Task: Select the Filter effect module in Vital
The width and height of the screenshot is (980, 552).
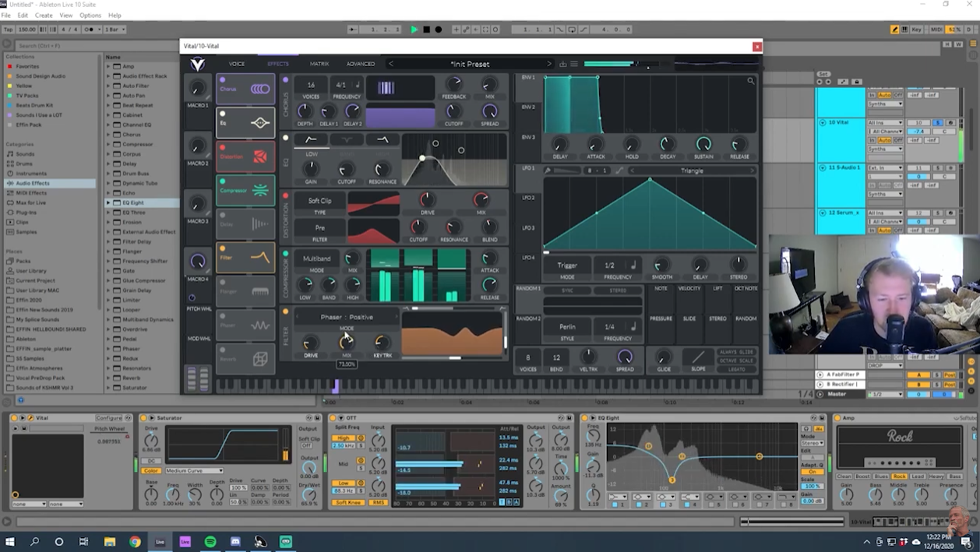Action: tap(245, 257)
